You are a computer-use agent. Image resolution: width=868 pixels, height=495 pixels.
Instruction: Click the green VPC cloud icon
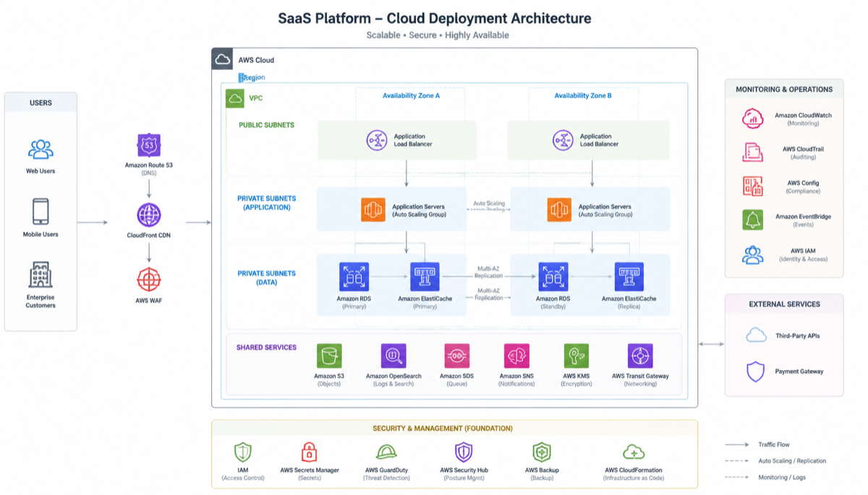(235, 98)
